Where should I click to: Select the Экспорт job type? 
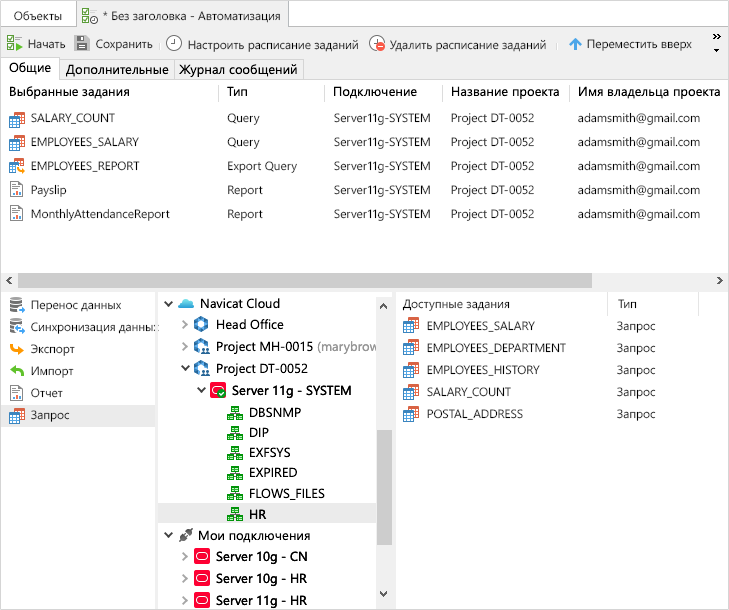click(52, 349)
